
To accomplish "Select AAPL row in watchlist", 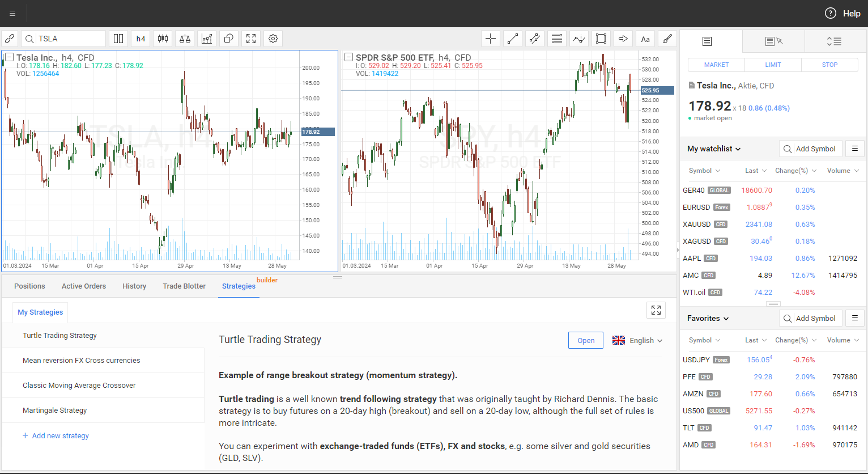I will pos(773,259).
